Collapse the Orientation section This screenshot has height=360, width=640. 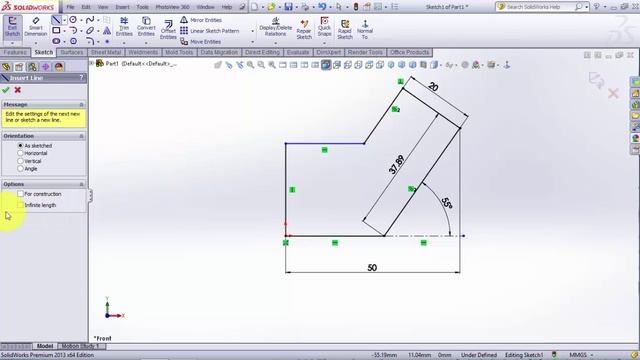pos(81,136)
